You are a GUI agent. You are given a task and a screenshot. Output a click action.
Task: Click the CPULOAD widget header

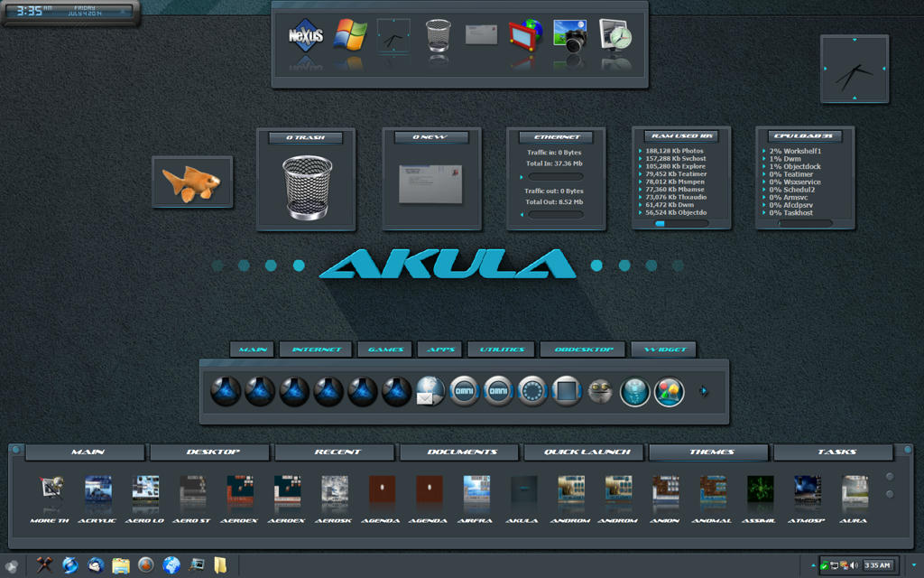805,135
